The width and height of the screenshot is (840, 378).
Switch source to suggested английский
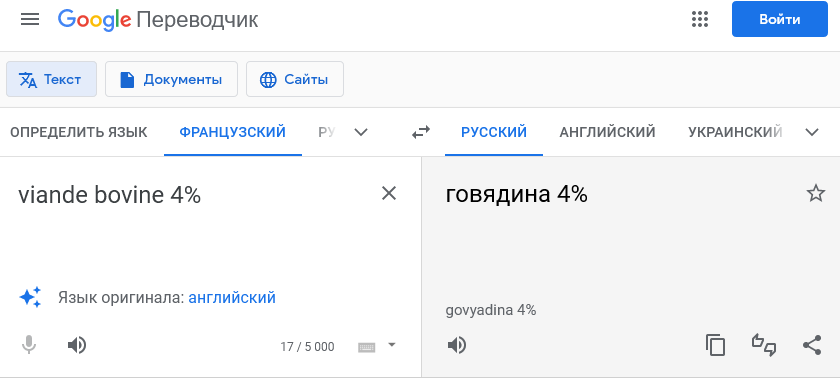tap(232, 297)
